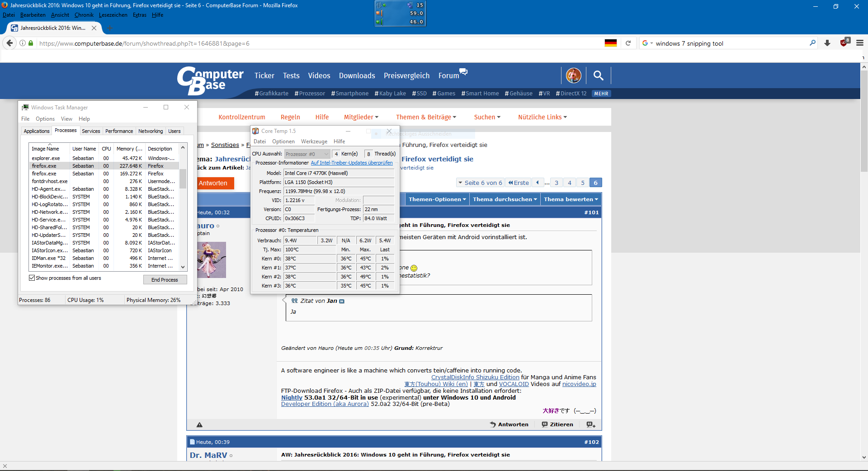Click Zitieren on post #101
Viewport: 868px width, 471px height.
(x=557, y=424)
